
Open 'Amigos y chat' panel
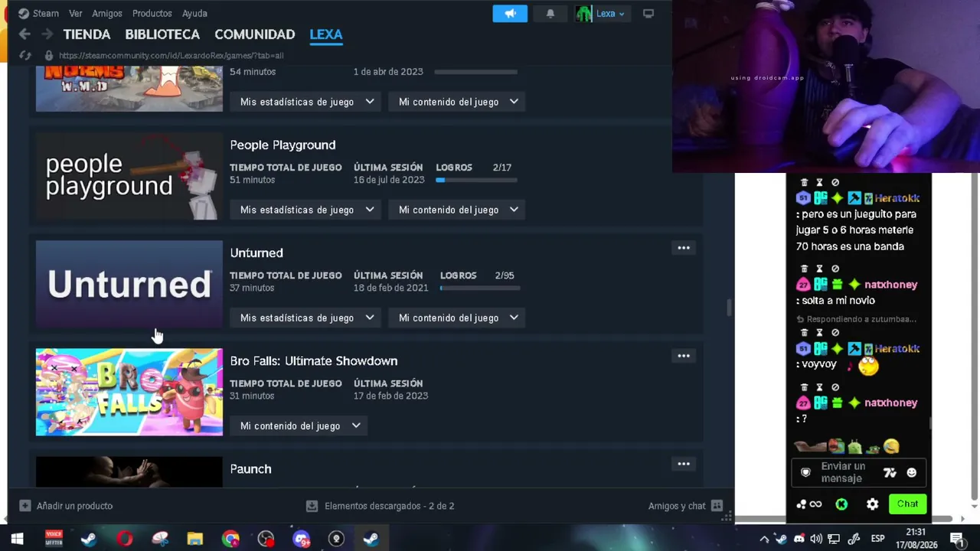(x=685, y=506)
